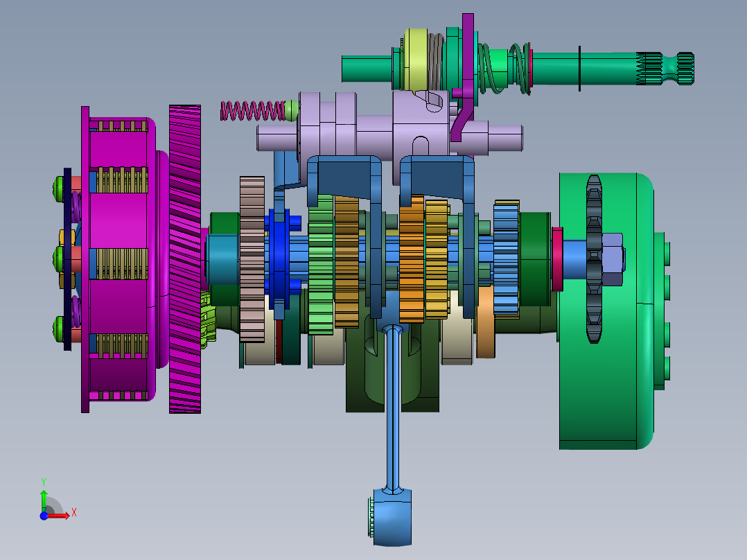
Task: Select the teal bushing beside the clutch gear
Action: pyautogui.click(x=222, y=259)
